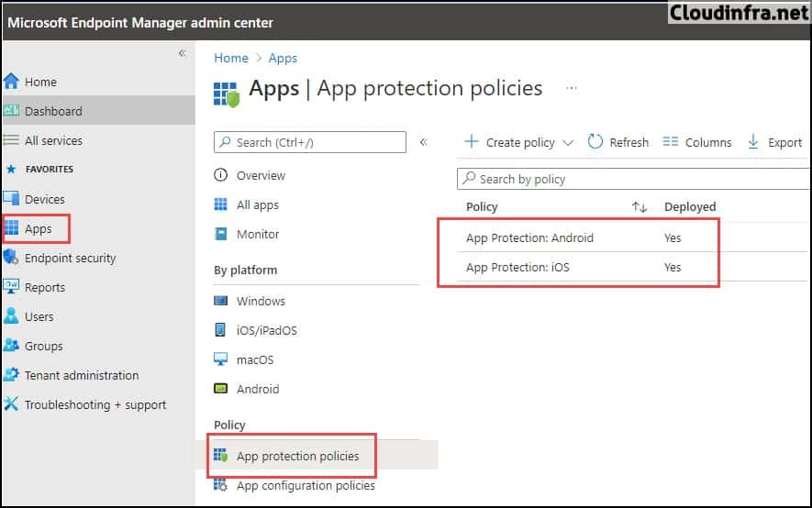Viewport: 812px width, 508px height.
Task: Click the Endpoint security shield icon
Action: pos(11,257)
